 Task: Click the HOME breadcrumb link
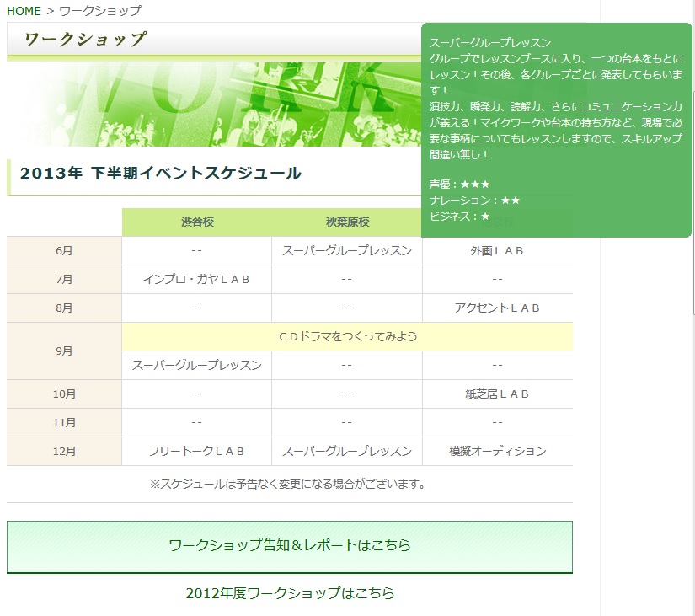click(x=24, y=11)
